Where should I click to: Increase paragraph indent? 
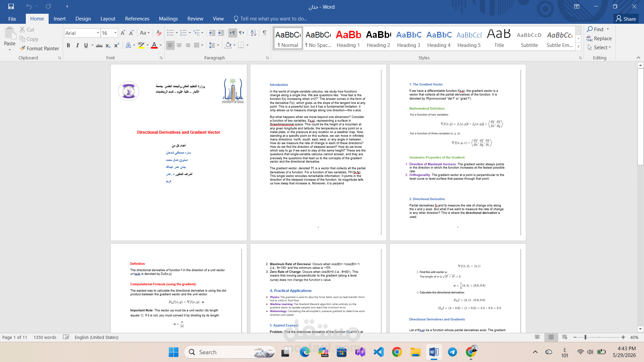221,33
